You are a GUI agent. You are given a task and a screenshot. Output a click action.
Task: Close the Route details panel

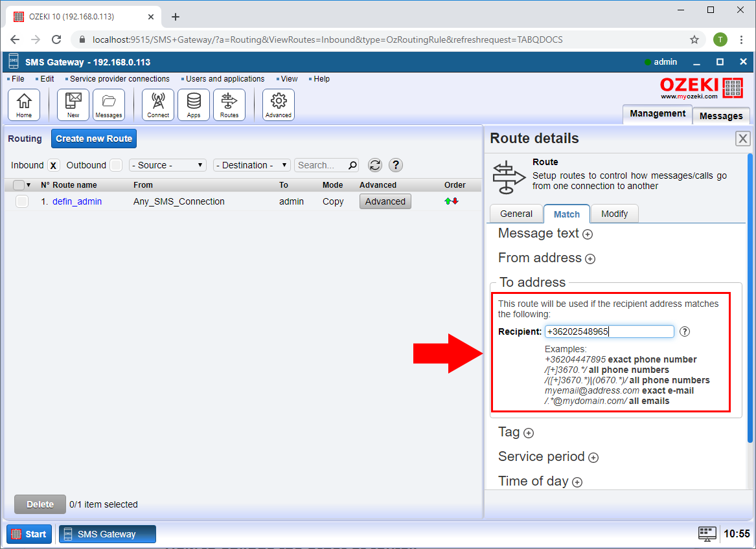(743, 139)
